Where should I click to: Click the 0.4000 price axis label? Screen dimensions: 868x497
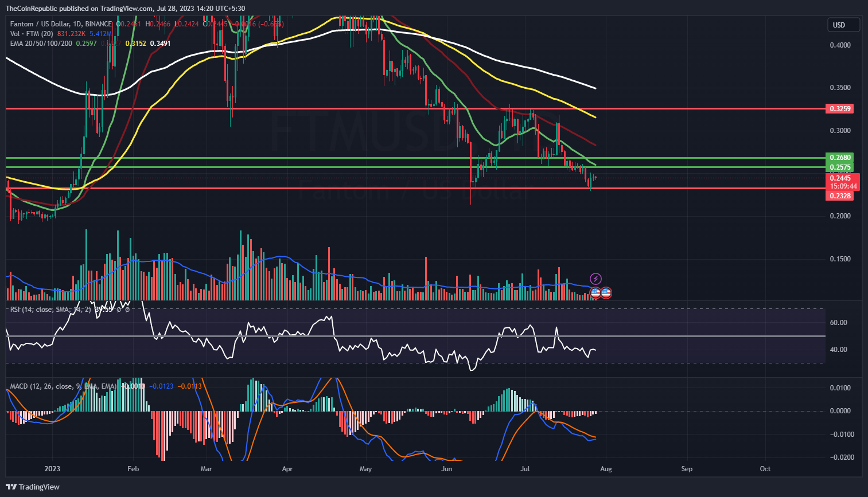point(840,45)
